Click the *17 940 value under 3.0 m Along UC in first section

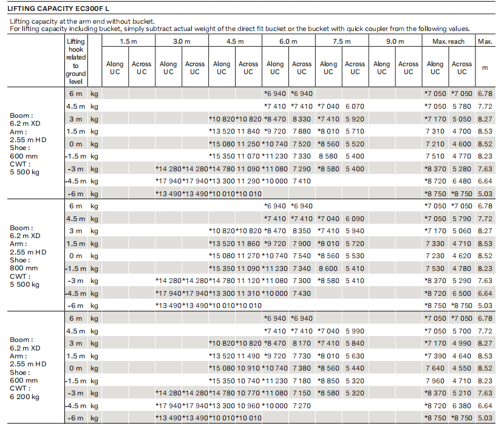click(x=168, y=181)
